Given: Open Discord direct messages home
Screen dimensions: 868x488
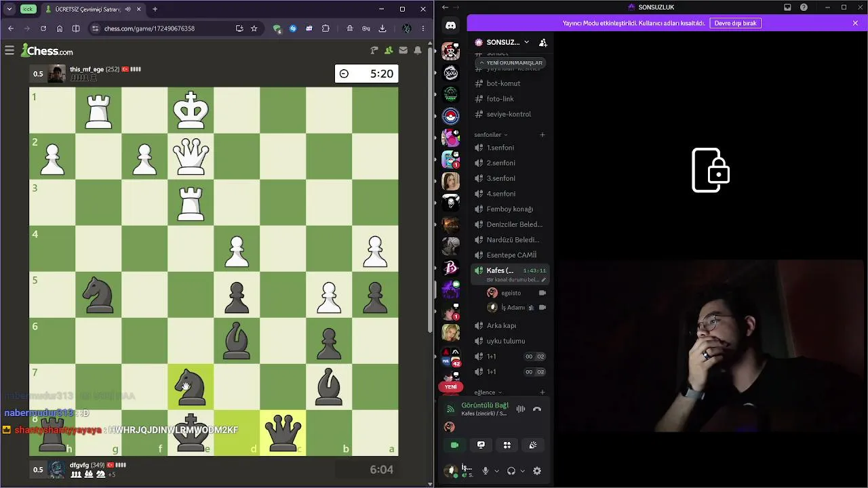Looking at the screenshot, I should (451, 26).
